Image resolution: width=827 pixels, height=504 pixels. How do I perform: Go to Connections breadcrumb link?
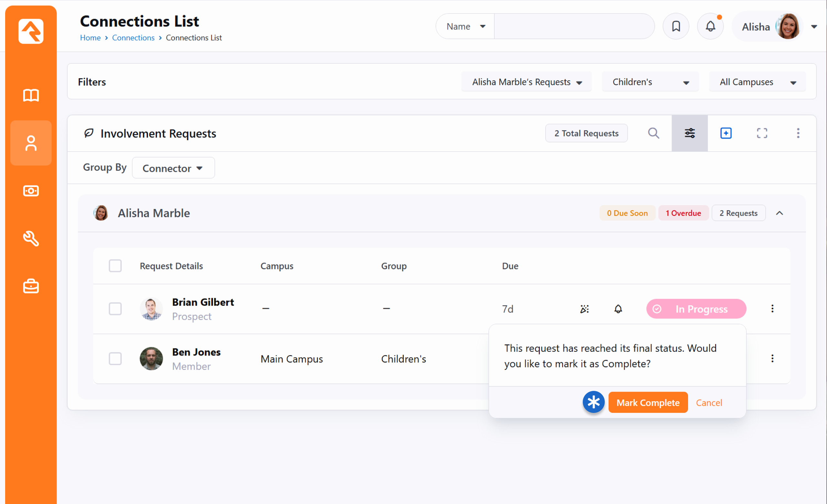[x=133, y=37]
